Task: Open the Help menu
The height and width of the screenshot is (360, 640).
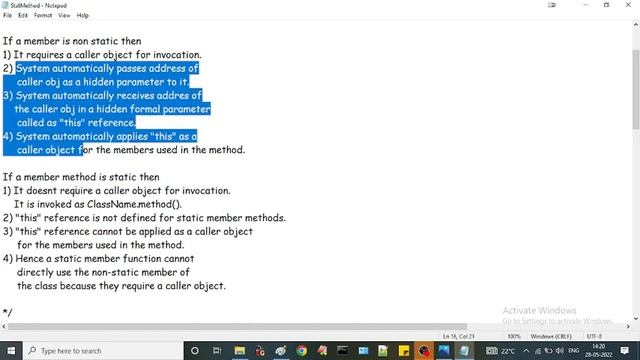Action: [x=82, y=16]
